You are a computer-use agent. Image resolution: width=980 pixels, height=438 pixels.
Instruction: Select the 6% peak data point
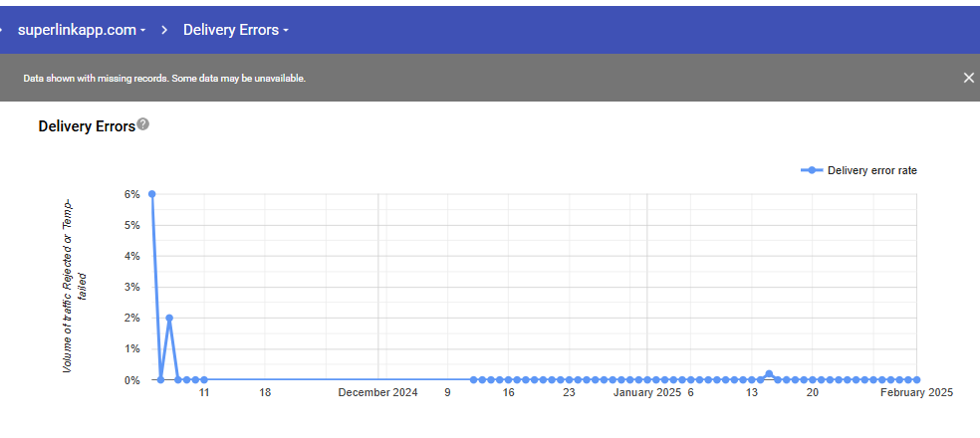151,194
